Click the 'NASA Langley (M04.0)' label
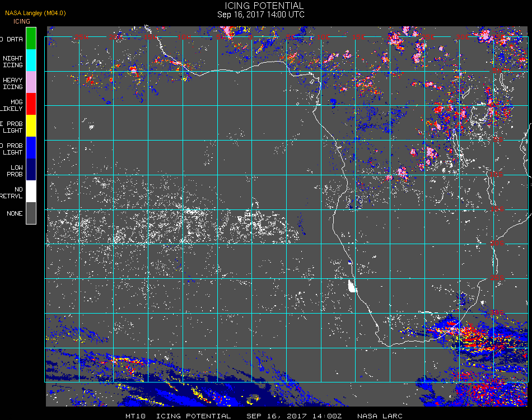This screenshot has width=532, height=420. pyautogui.click(x=35, y=13)
